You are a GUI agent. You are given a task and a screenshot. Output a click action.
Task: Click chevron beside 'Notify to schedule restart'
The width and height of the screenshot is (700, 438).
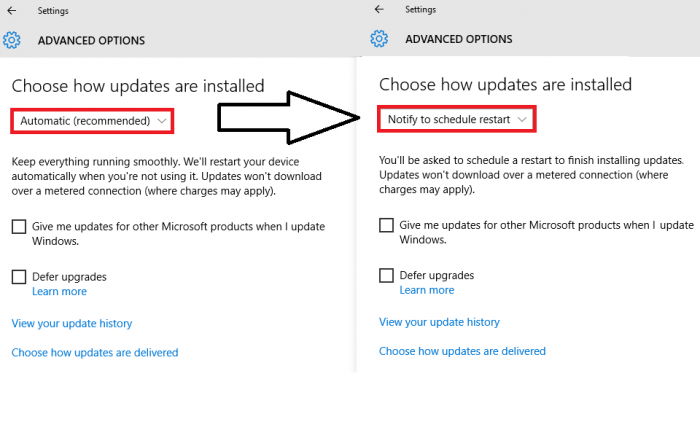(x=522, y=120)
